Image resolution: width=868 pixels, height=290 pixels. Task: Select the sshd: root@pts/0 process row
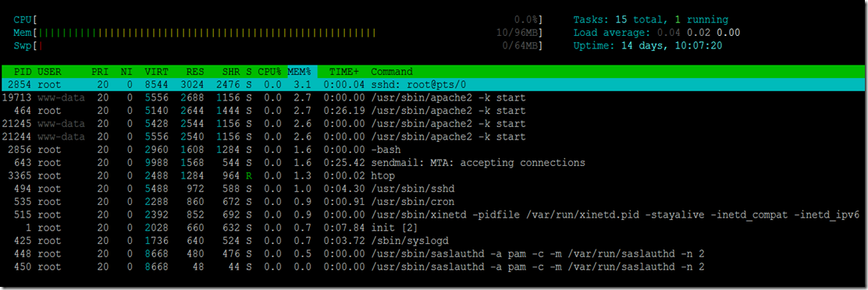(x=433, y=84)
